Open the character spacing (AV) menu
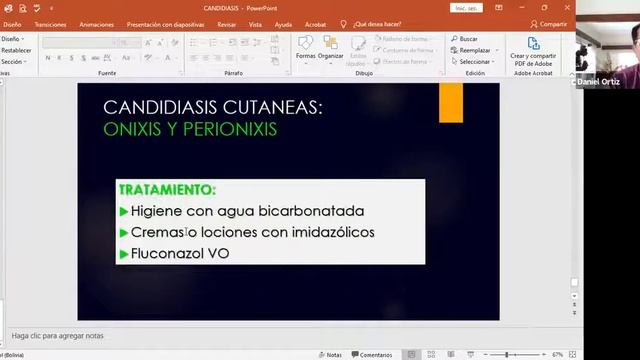 coord(109,58)
